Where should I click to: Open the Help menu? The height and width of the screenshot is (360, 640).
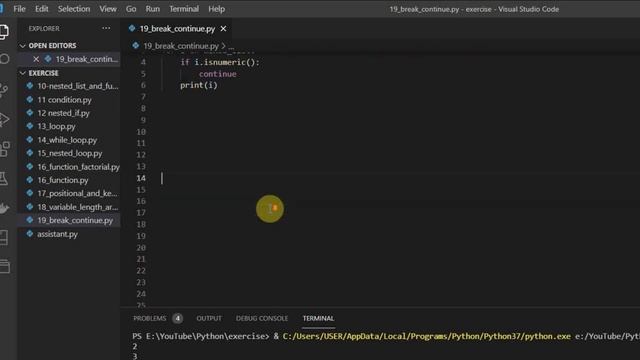click(x=216, y=9)
